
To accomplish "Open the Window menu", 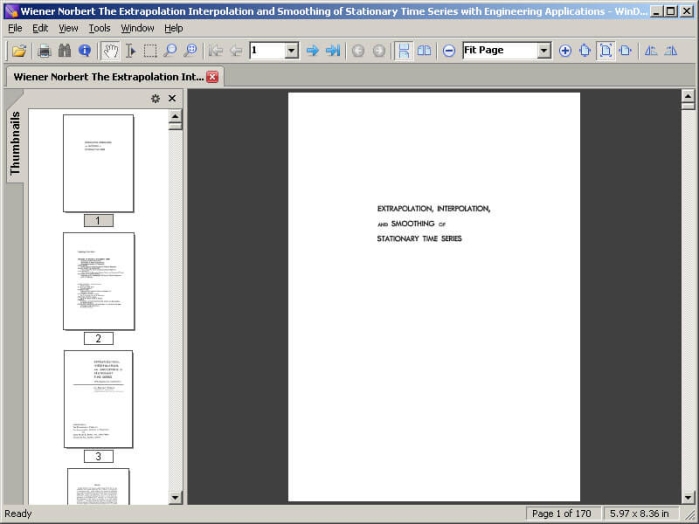I will pos(137,28).
